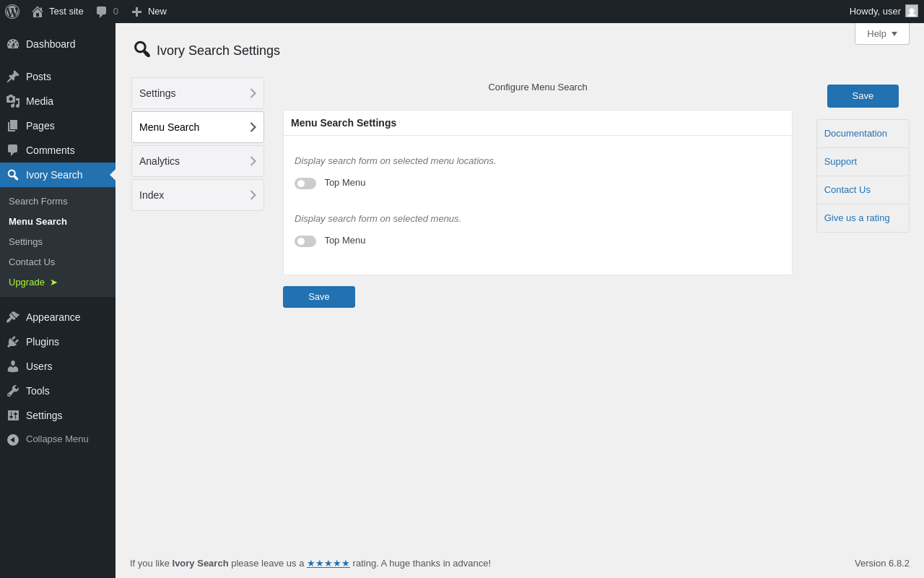
Task: Open the Pages menu
Action: click(x=58, y=126)
